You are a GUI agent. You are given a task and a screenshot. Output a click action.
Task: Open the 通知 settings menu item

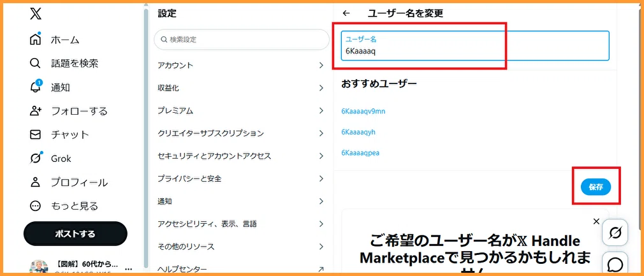tap(242, 201)
